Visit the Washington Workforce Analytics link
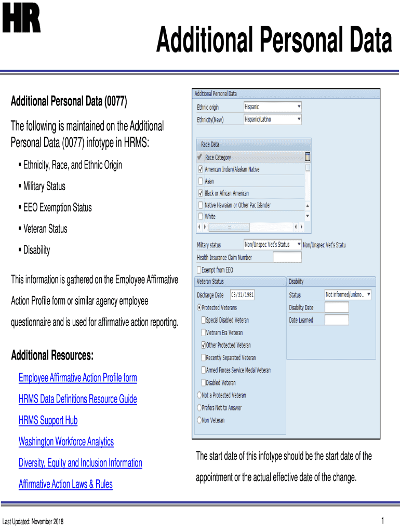The width and height of the screenshot is (400, 532). point(66,442)
